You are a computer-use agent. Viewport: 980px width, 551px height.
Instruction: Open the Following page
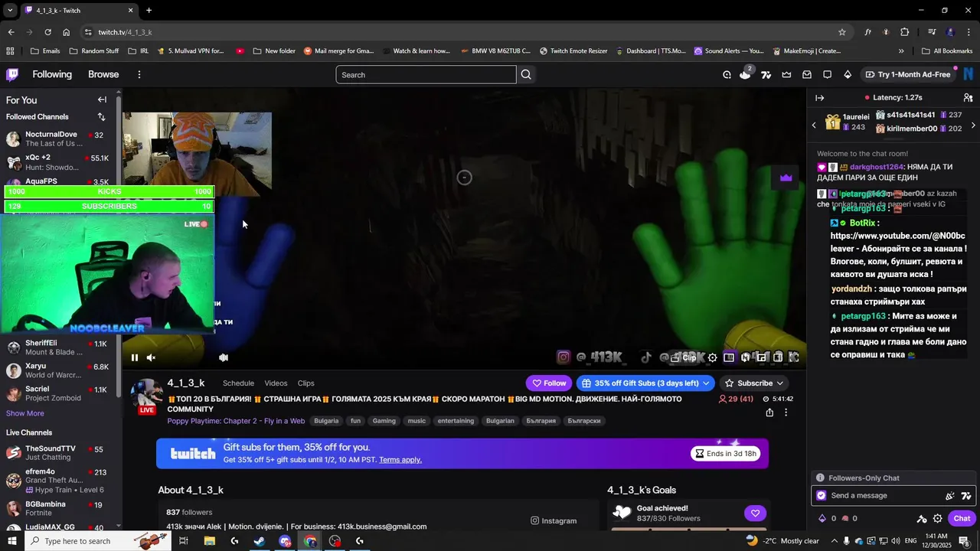click(x=52, y=74)
